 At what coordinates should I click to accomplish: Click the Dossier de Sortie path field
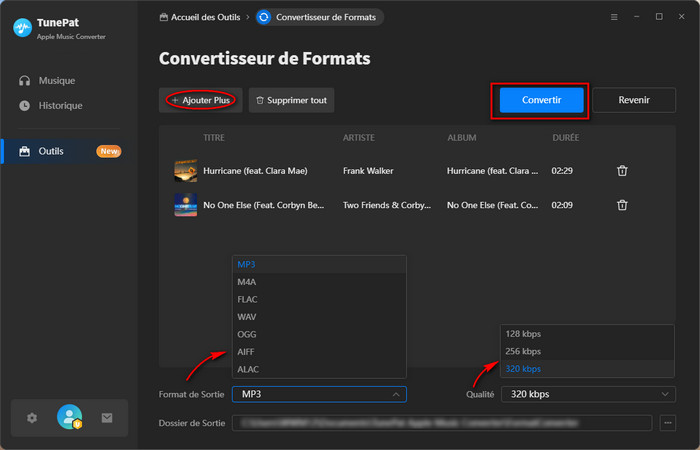coord(442,423)
